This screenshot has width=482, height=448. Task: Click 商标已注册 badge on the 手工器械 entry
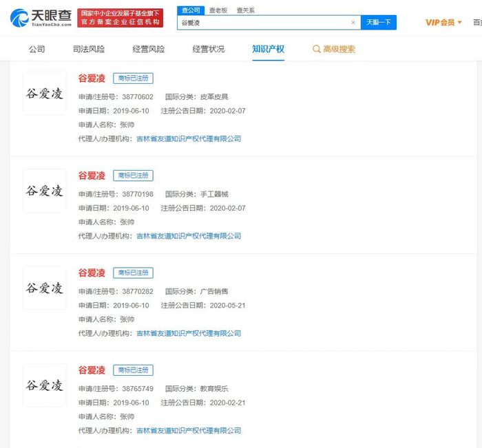point(133,175)
